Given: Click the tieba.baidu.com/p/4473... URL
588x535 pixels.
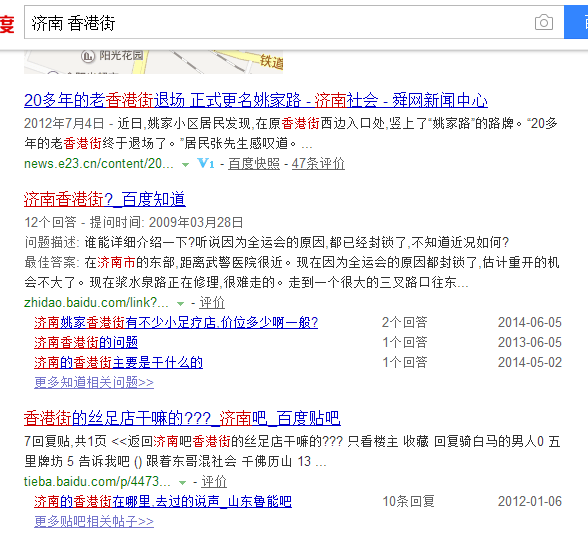Looking at the screenshot, I should pyautogui.click(x=98, y=482).
